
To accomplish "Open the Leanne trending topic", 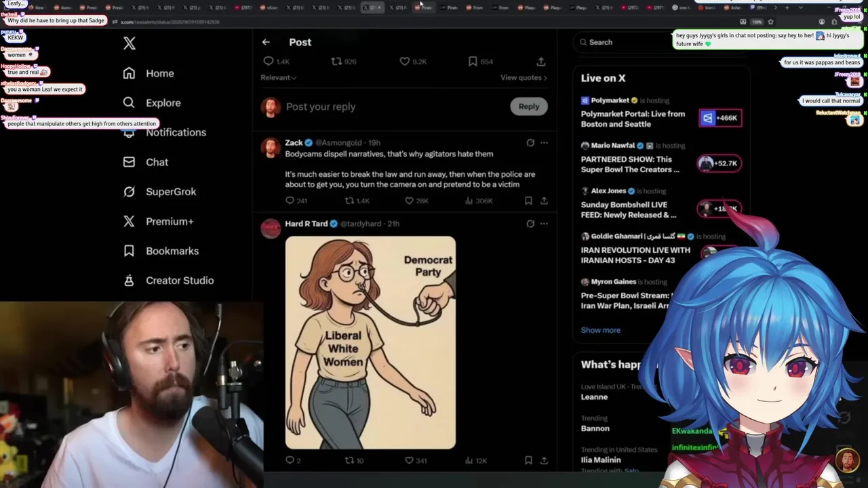I will [x=594, y=396].
